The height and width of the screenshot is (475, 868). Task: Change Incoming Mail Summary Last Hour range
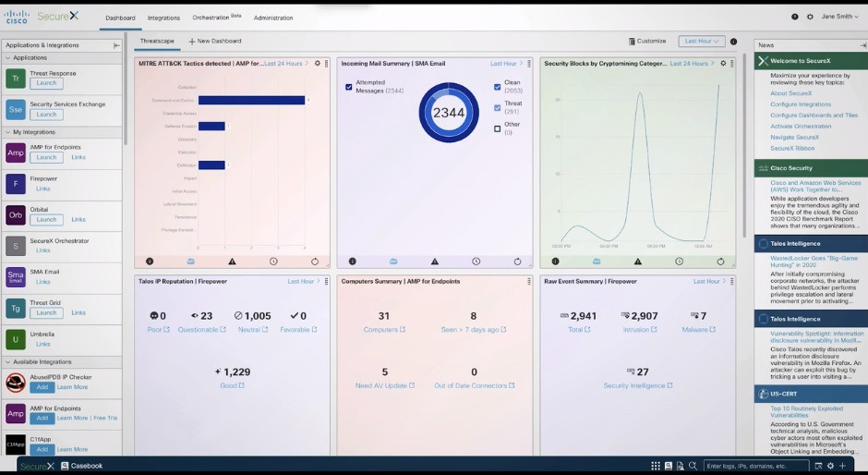point(506,64)
